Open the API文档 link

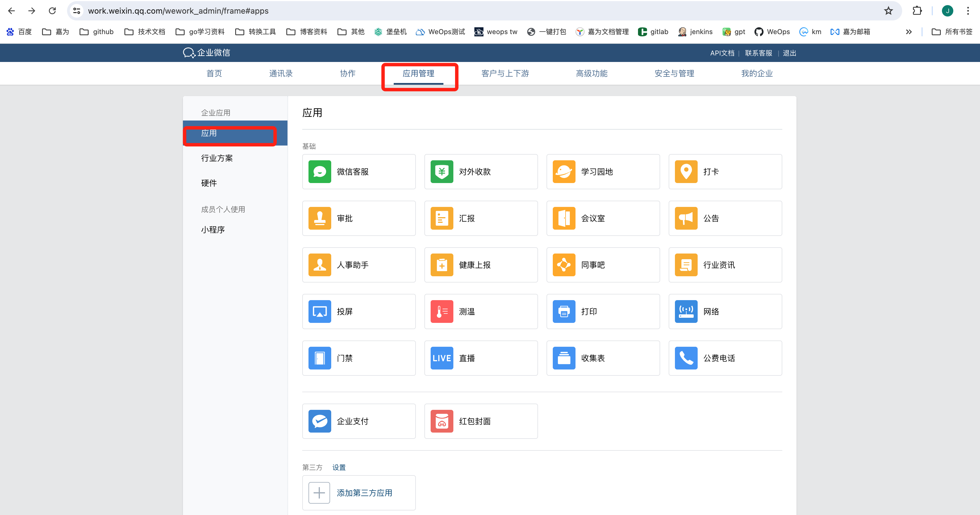point(722,53)
